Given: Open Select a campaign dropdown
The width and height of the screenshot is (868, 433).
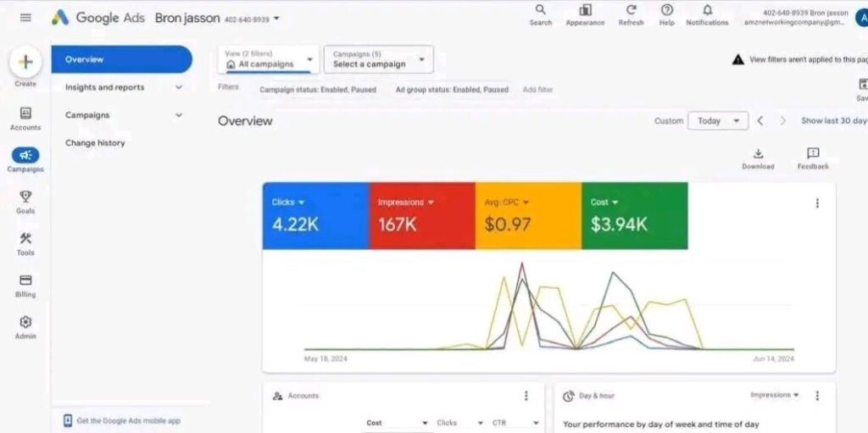Looking at the screenshot, I should (x=378, y=59).
